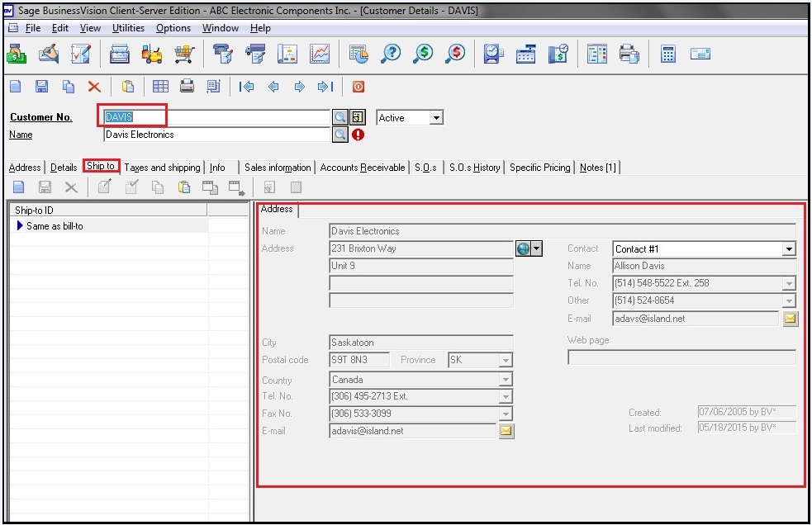Click the checklist with red checkmark icon
Viewport: 812px width, 525px height.
(81, 54)
